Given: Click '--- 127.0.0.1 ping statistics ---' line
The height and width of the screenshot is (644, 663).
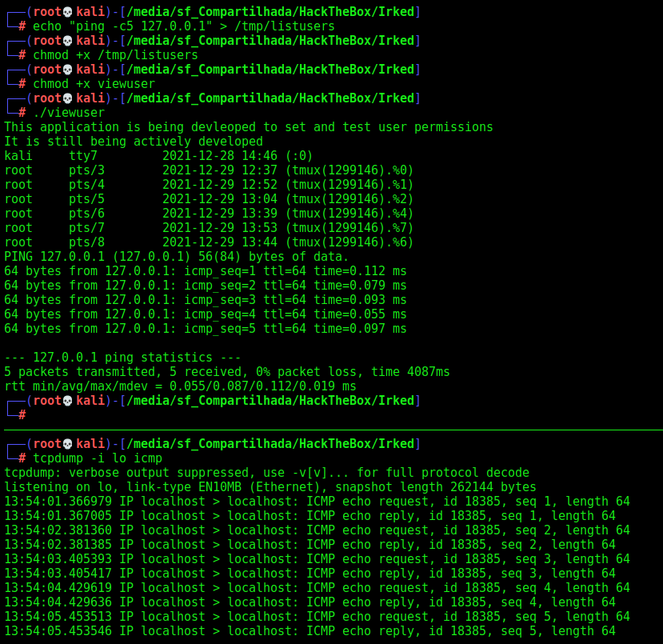Looking at the screenshot, I should tap(122, 358).
